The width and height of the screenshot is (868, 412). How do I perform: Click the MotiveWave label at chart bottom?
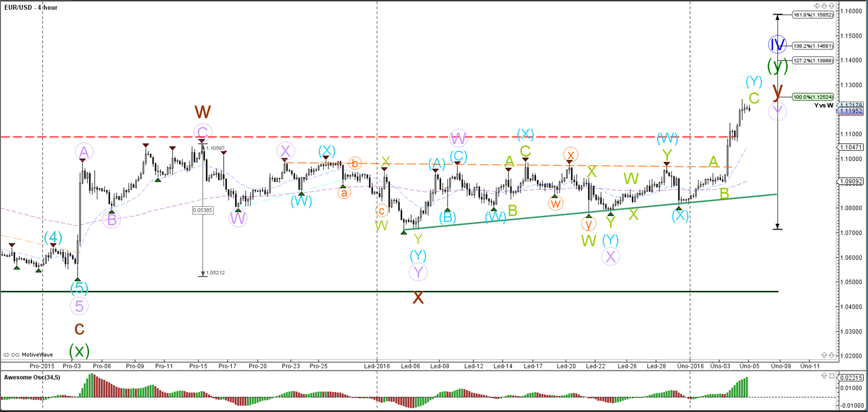pos(37,355)
